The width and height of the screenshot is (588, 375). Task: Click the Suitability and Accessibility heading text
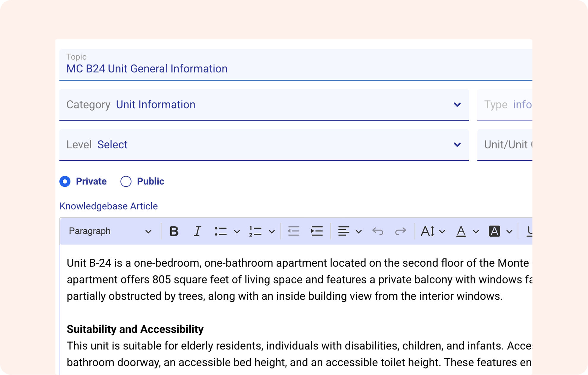(x=135, y=329)
